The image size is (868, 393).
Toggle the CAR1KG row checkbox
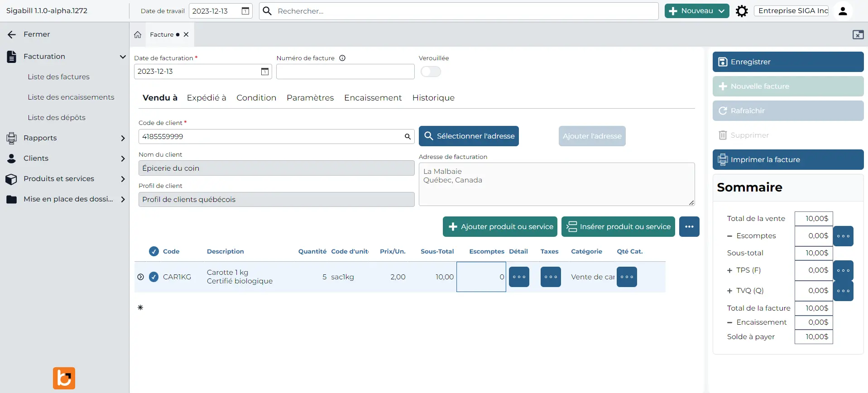154,277
